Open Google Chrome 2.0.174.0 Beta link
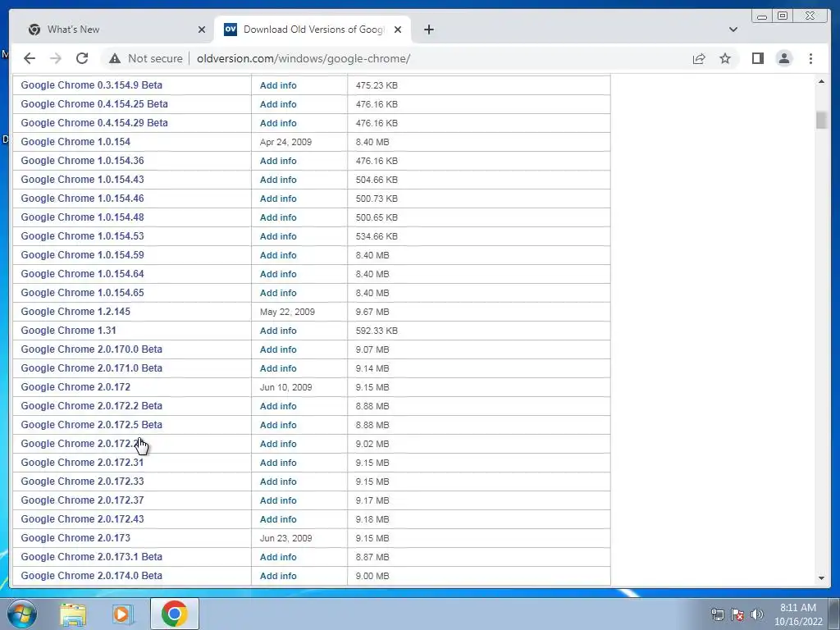840x630 pixels. click(x=91, y=575)
